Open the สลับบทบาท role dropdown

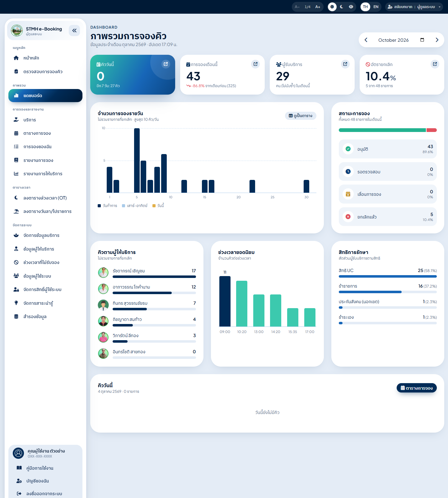coord(414,7)
